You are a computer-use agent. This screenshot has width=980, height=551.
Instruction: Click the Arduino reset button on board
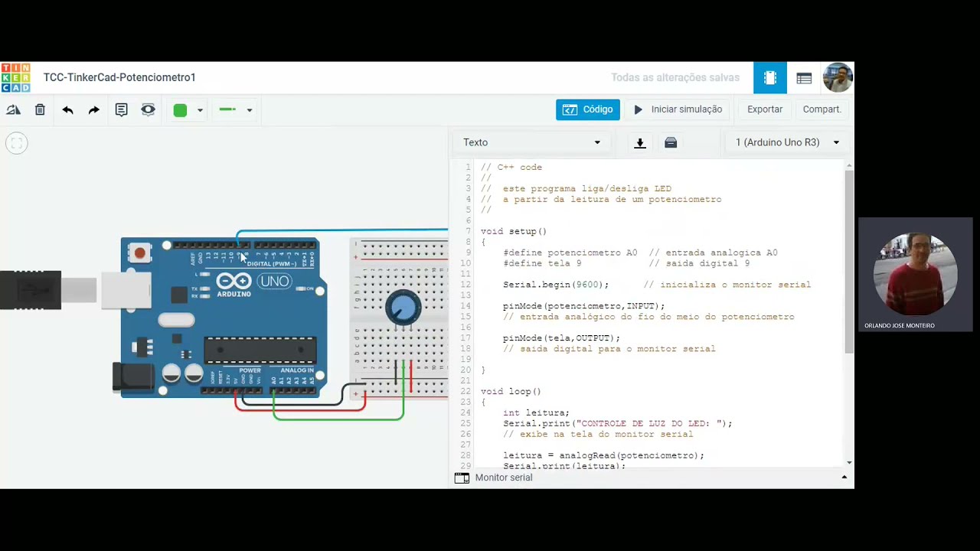pyautogui.click(x=139, y=253)
